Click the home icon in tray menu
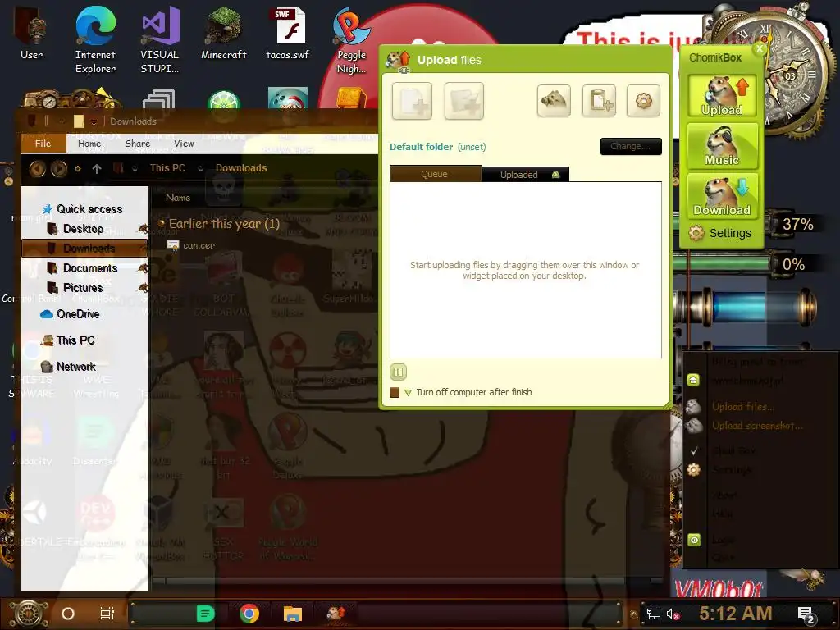Screen dimensions: 840x630 click(693, 380)
